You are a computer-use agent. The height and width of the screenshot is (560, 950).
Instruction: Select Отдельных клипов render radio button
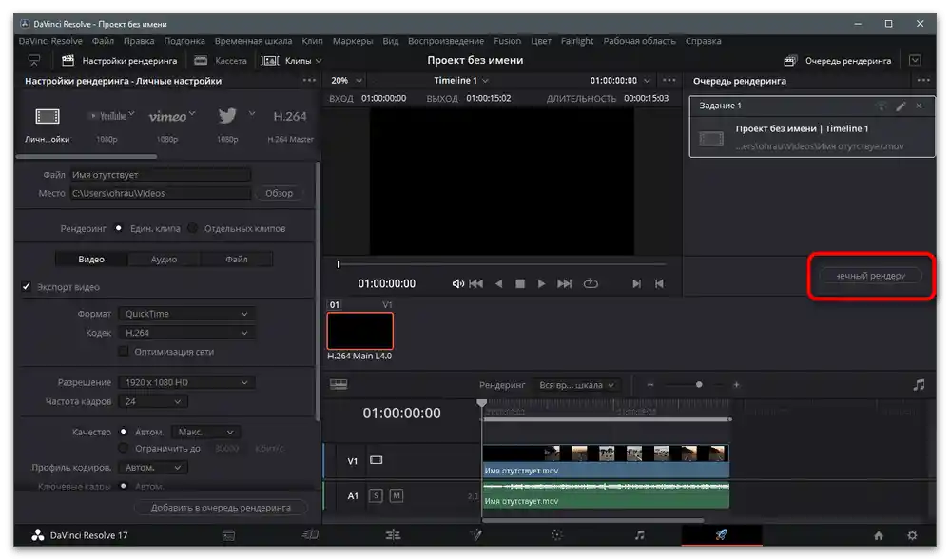point(193,228)
